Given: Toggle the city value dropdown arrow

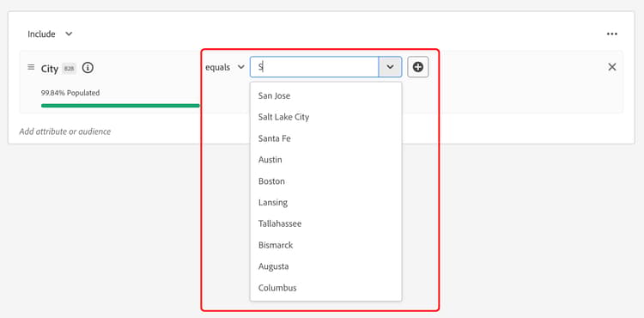Looking at the screenshot, I should (390, 67).
